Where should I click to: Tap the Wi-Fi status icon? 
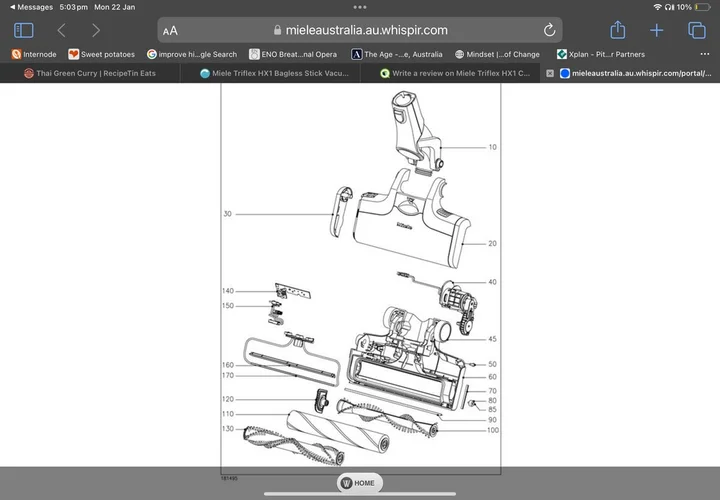(658, 7)
